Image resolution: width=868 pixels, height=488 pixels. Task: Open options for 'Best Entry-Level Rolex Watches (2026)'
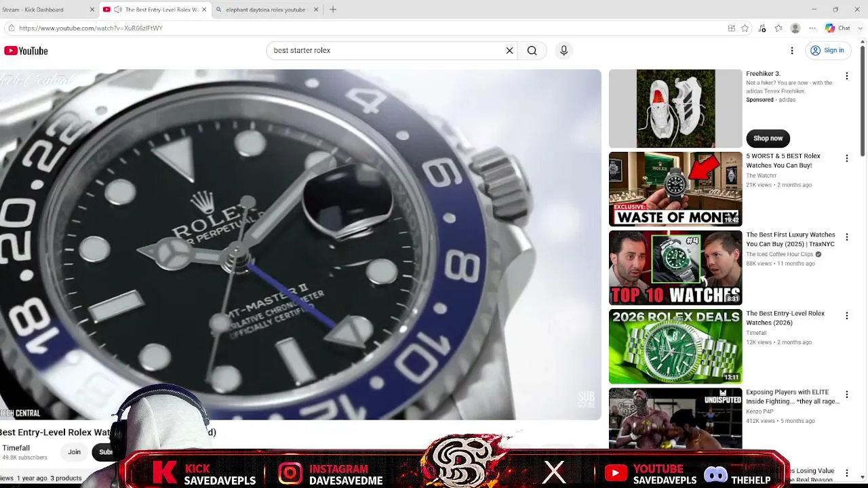click(x=846, y=316)
